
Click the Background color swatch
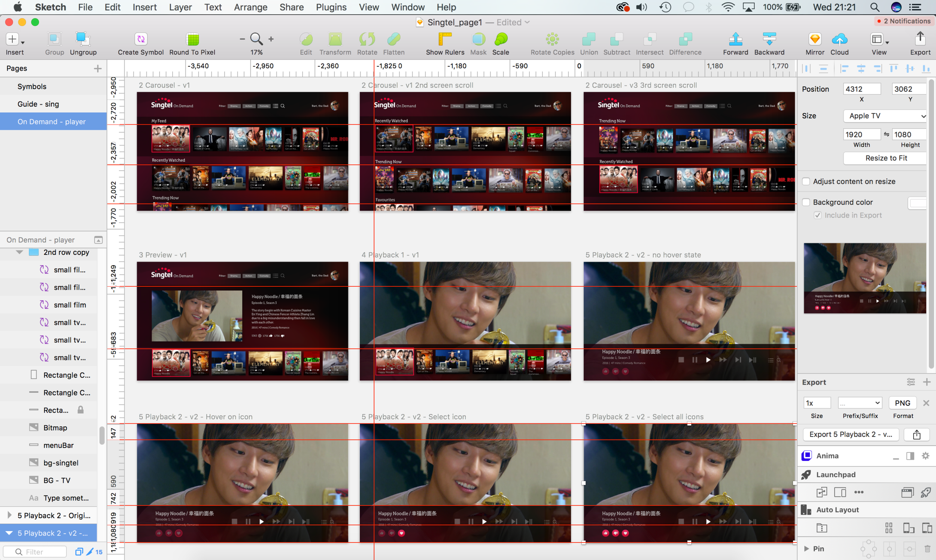(x=918, y=203)
